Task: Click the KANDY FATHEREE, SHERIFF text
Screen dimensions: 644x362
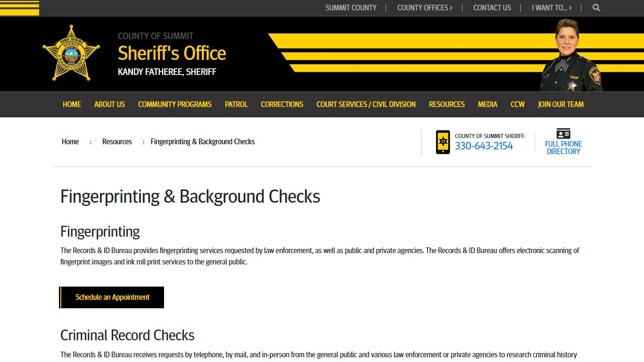Action: point(167,72)
